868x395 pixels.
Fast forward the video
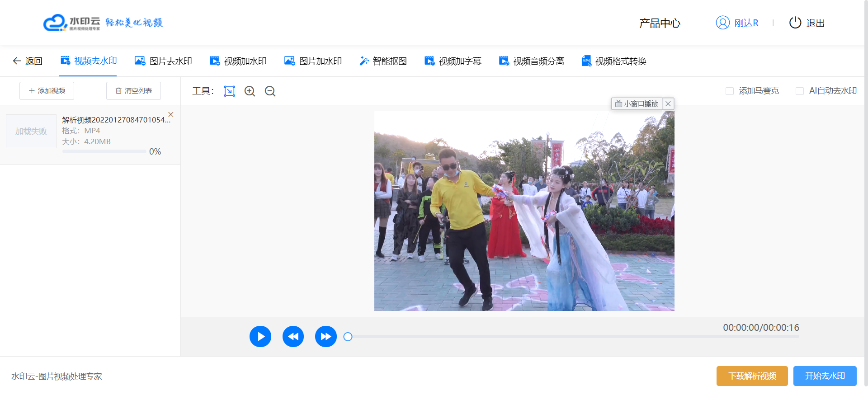click(326, 337)
